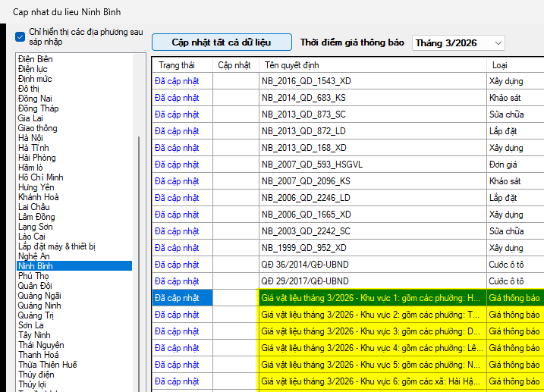Open the Tháng 3/2026 price period dropdown
544x392 pixels.
[x=458, y=43]
